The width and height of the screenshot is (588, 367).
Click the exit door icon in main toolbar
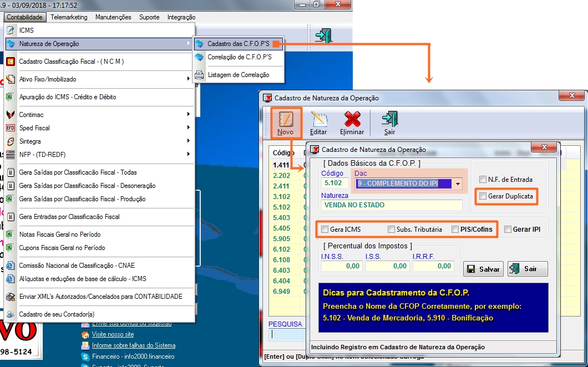[323, 36]
